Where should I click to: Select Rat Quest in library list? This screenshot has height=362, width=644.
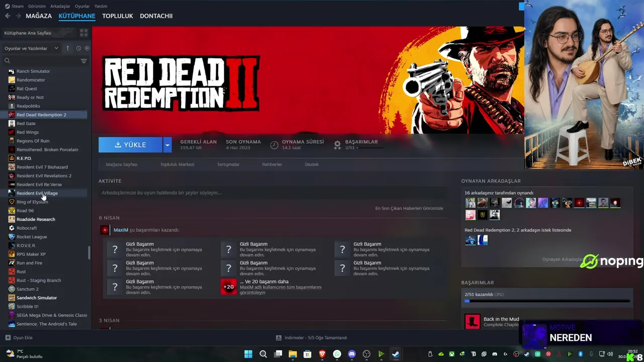pyautogui.click(x=27, y=88)
